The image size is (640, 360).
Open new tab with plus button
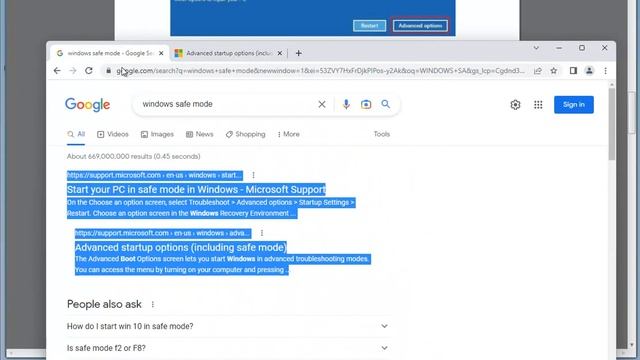[x=298, y=53]
